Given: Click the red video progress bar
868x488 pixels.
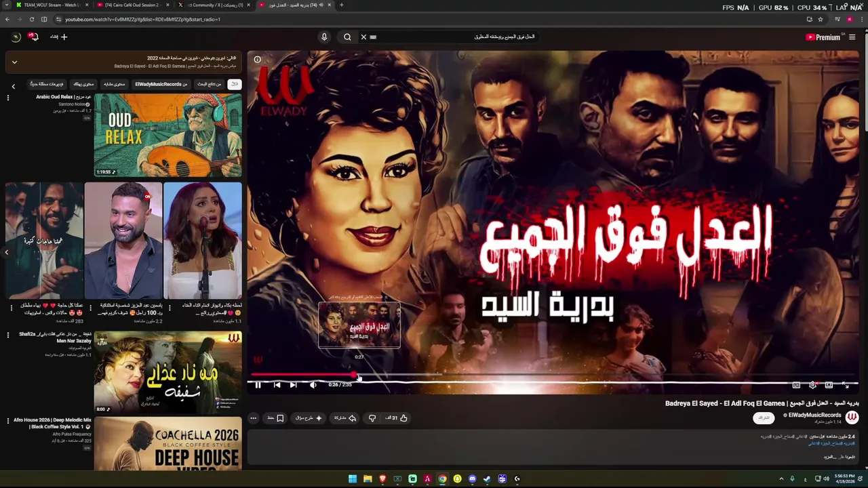Looking at the screenshot, I should 302,374.
